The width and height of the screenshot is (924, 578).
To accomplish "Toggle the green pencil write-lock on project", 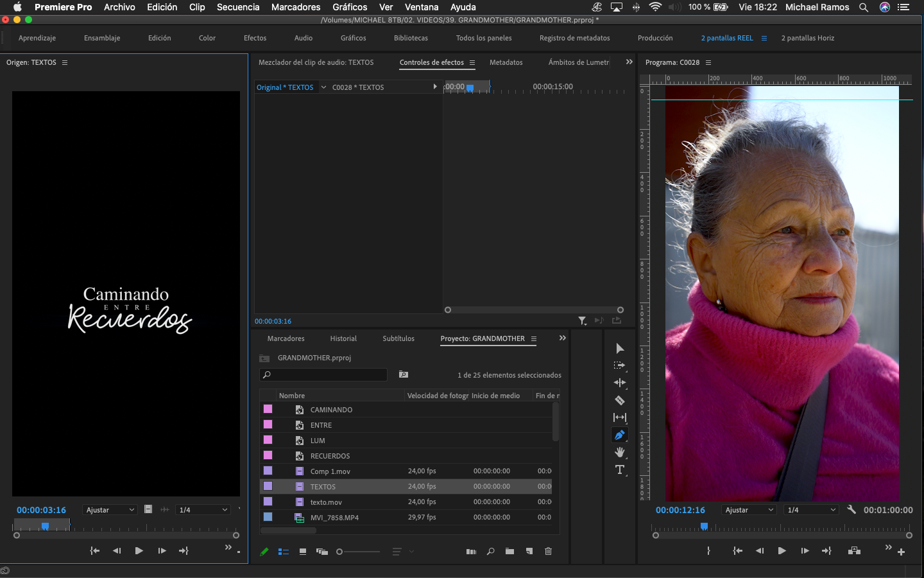I will click(x=264, y=551).
